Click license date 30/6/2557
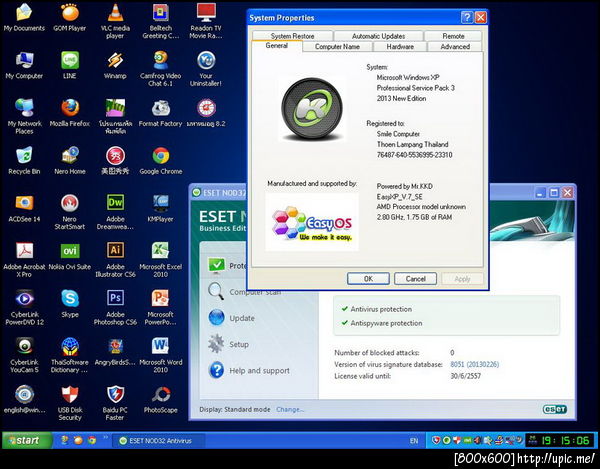 tap(465, 376)
